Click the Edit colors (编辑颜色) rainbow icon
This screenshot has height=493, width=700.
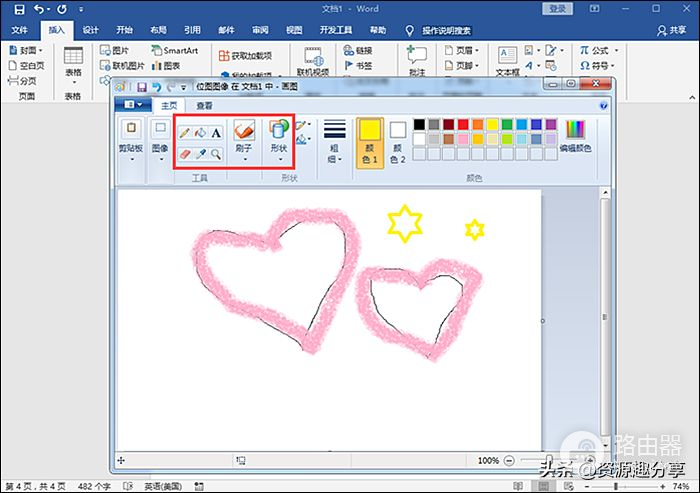(575, 130)
